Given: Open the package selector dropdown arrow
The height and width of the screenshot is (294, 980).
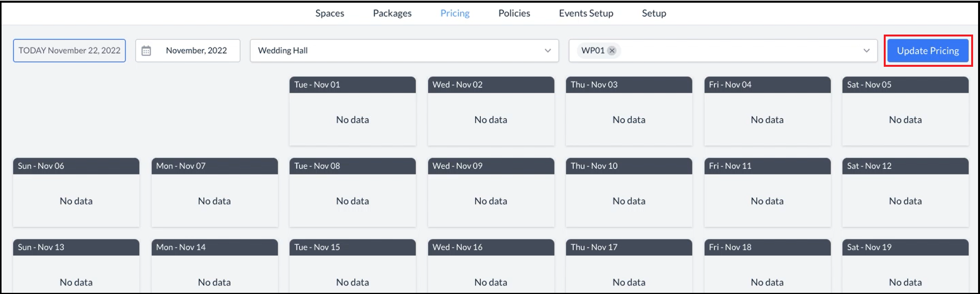Looking at the screenshot, I should [866, 51].
